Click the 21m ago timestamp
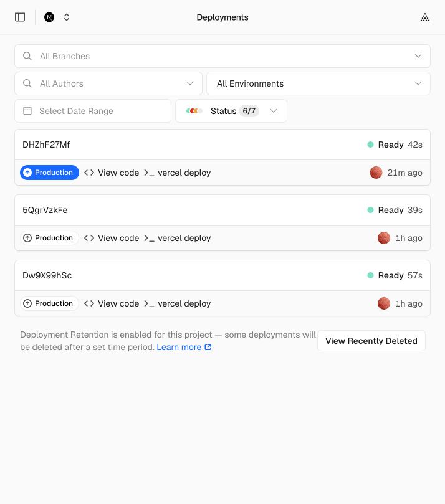 405,173
